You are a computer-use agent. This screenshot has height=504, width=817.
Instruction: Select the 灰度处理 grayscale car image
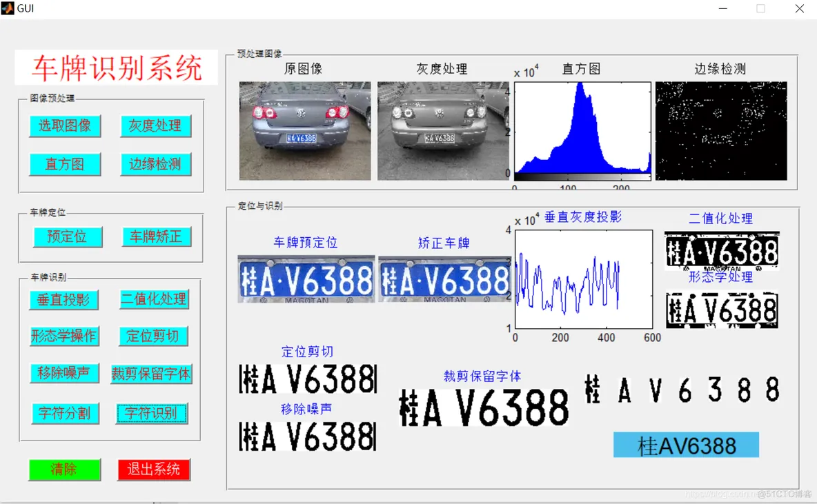coord(443,131)
